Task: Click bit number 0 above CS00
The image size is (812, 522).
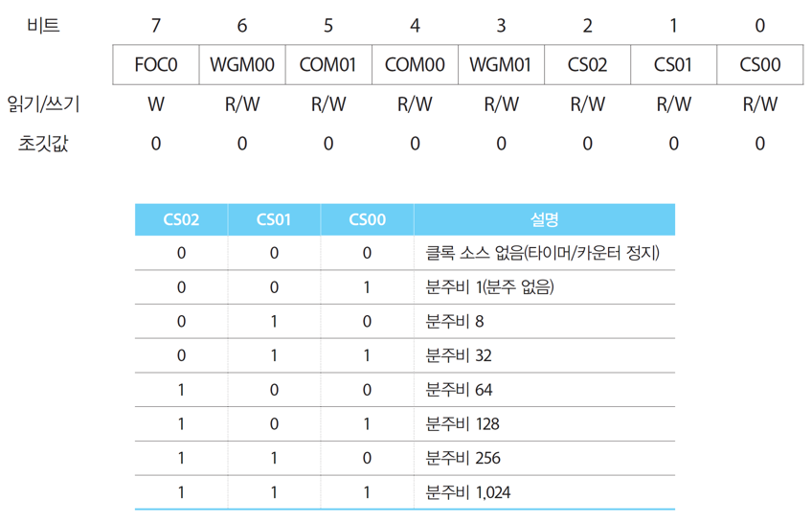Action: coord(760,25)
